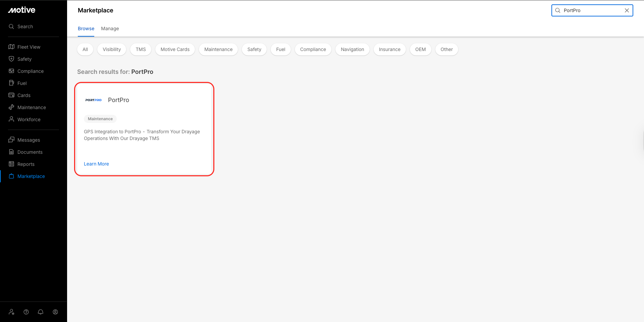Open notifications bell icon
The height and width of the screenshot is (322, 644).
point(41,312)
